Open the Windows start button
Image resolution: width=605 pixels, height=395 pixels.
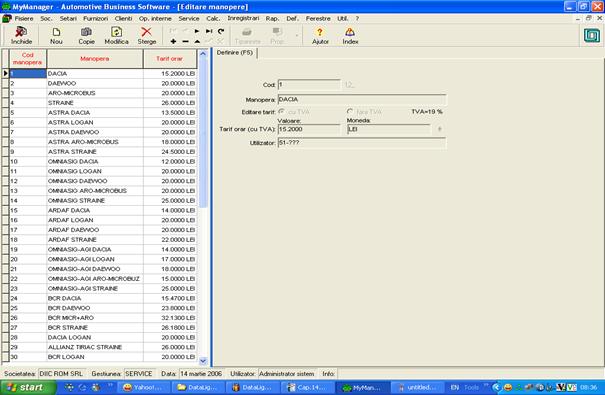click(x=28, y=387)
